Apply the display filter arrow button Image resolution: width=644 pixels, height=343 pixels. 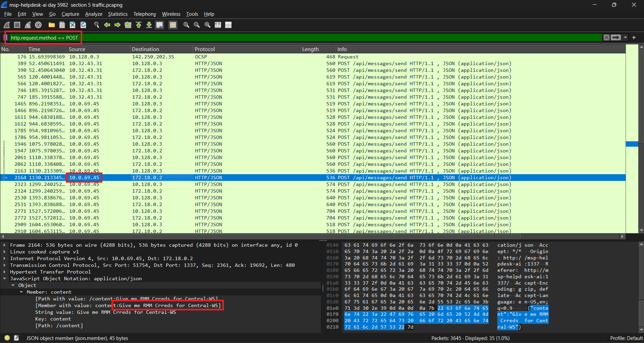click(x=616, y=38)
